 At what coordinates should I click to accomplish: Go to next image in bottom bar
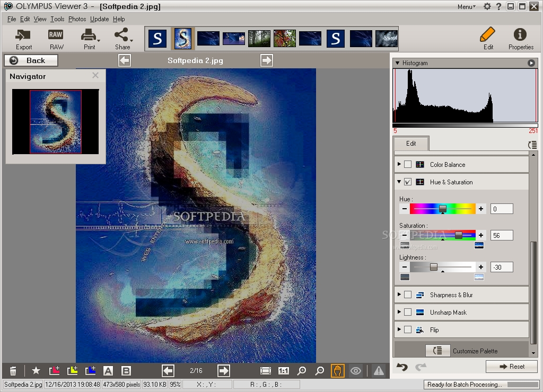pyautogui.click(x=224, y=371)
